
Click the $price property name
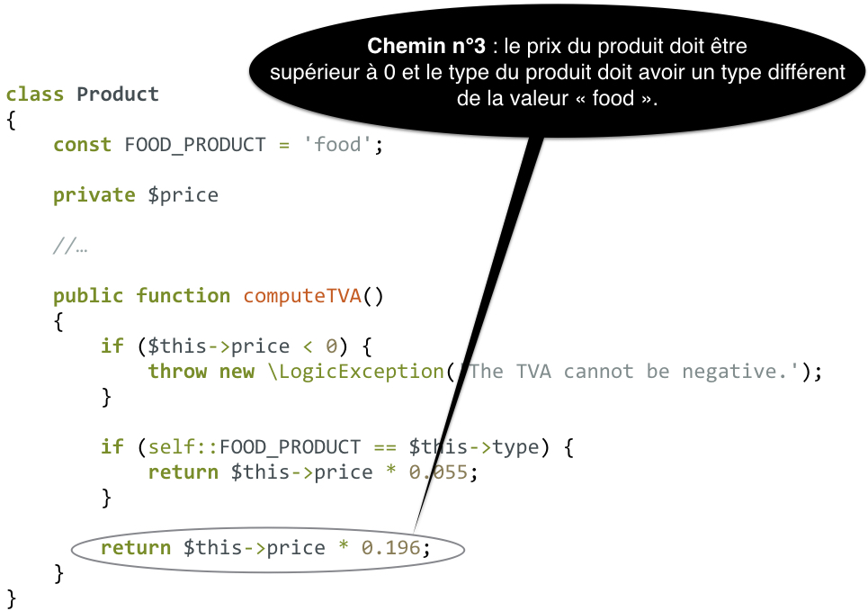click(x=183, y=195)
